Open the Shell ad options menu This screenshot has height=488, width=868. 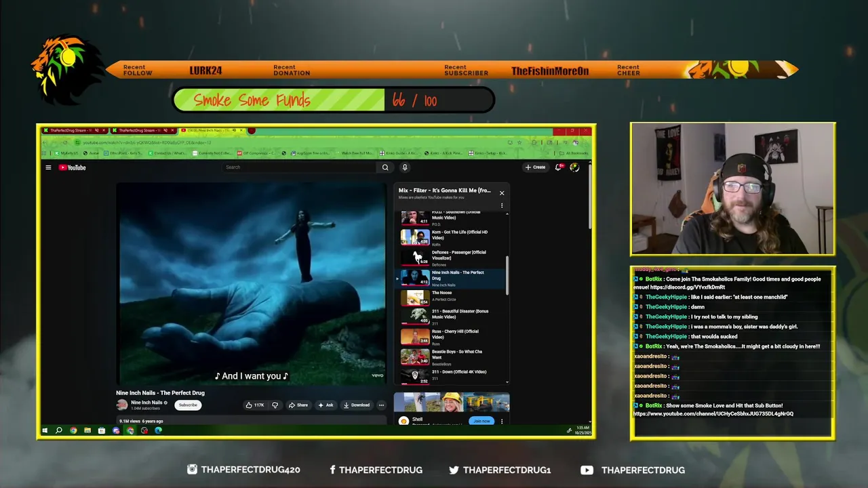(x=502, y=421)
